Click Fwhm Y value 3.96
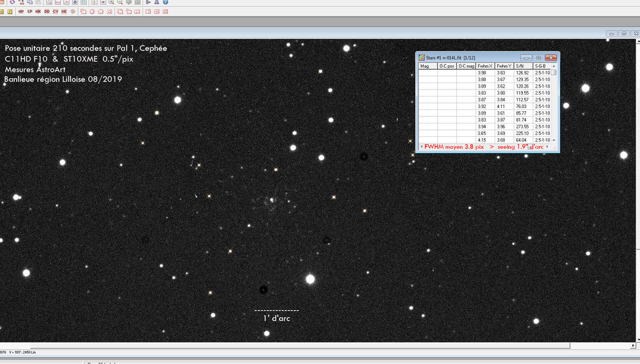Screen dimensions: 640x364 [504, 127]
